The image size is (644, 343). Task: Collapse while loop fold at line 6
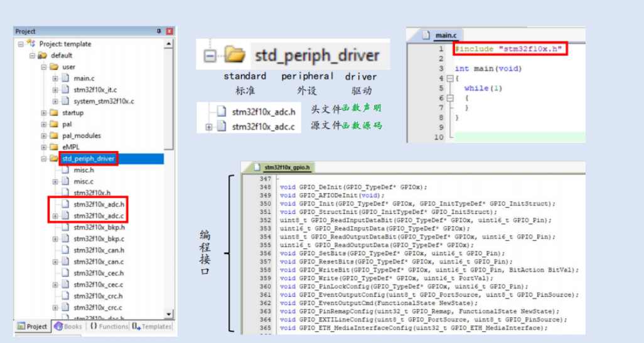point(449,98)
